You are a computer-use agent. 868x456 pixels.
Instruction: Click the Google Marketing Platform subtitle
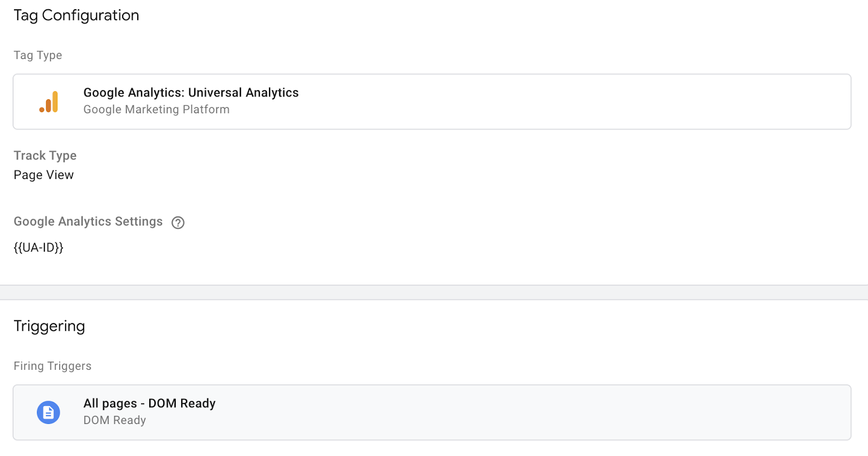pyautogui.click(x=156, y=110)
